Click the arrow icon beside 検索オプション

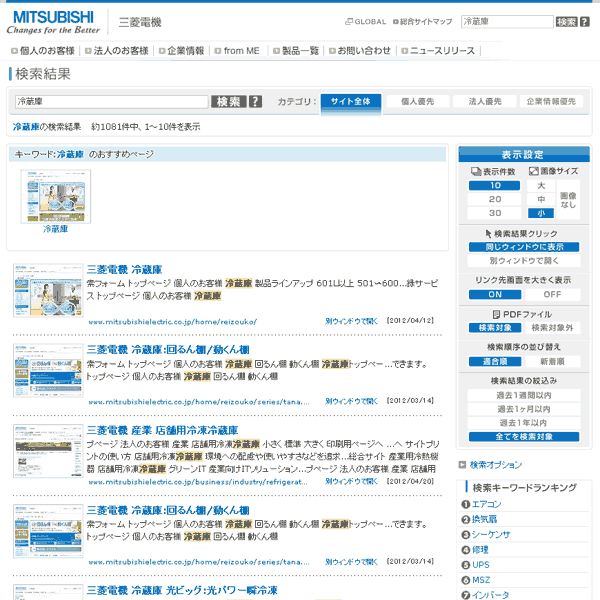[462, 465]
